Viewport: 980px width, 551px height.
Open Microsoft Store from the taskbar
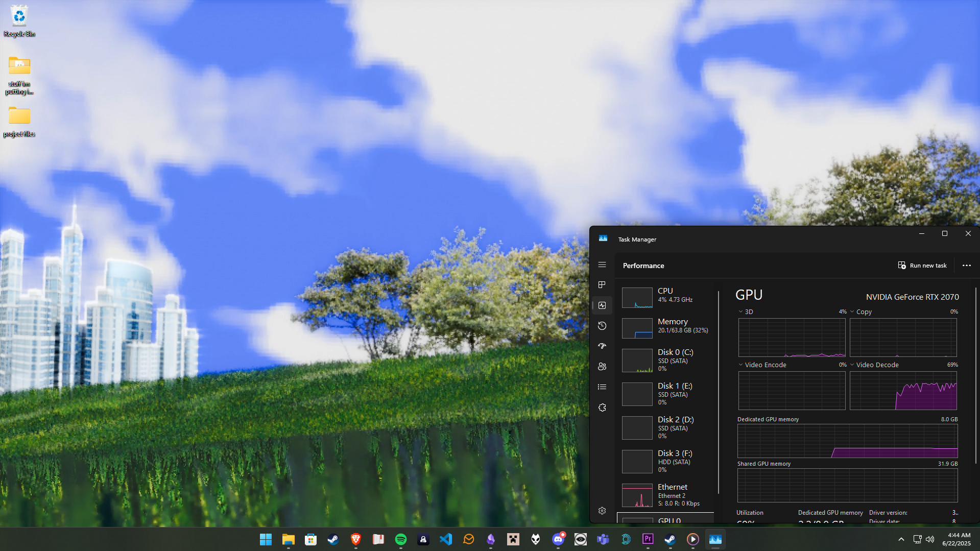pyautogui.click(x=311, y=539)
